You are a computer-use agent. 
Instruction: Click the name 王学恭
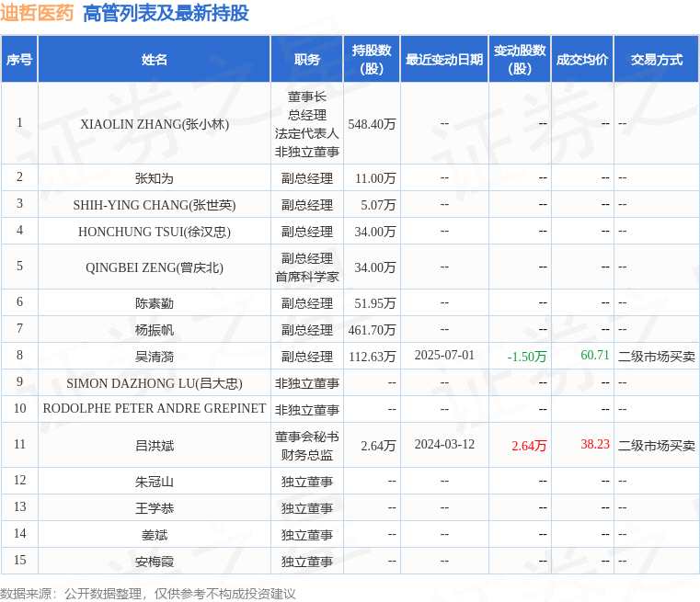coord(155,508)
